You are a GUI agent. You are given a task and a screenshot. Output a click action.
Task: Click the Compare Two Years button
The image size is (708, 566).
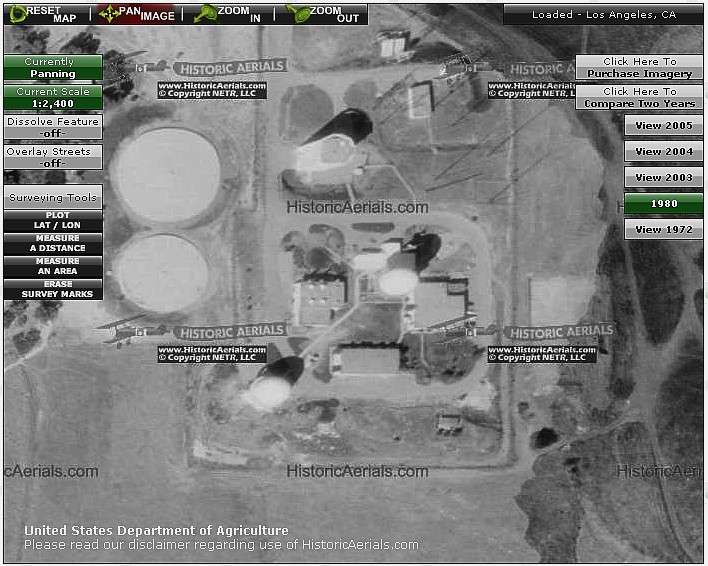click(639, 97)
